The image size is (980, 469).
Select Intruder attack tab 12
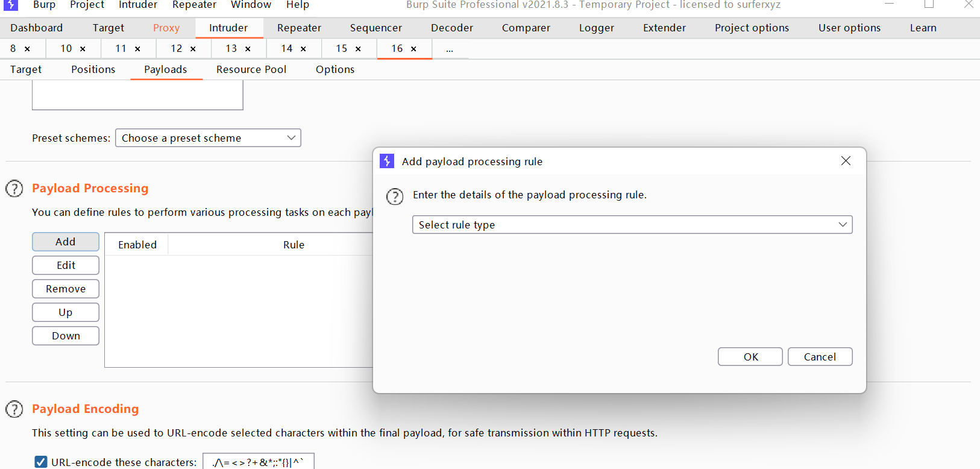coord(177,48)
